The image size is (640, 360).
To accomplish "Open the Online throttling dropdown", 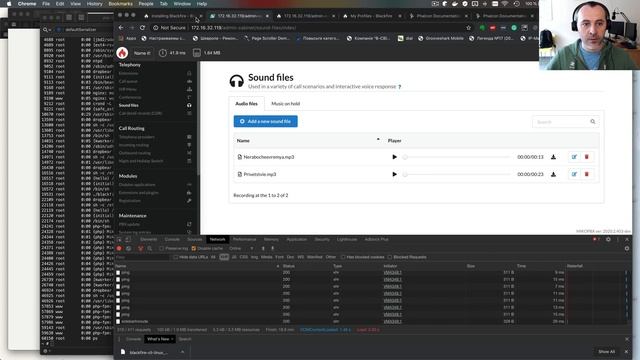I will [241, 248].
